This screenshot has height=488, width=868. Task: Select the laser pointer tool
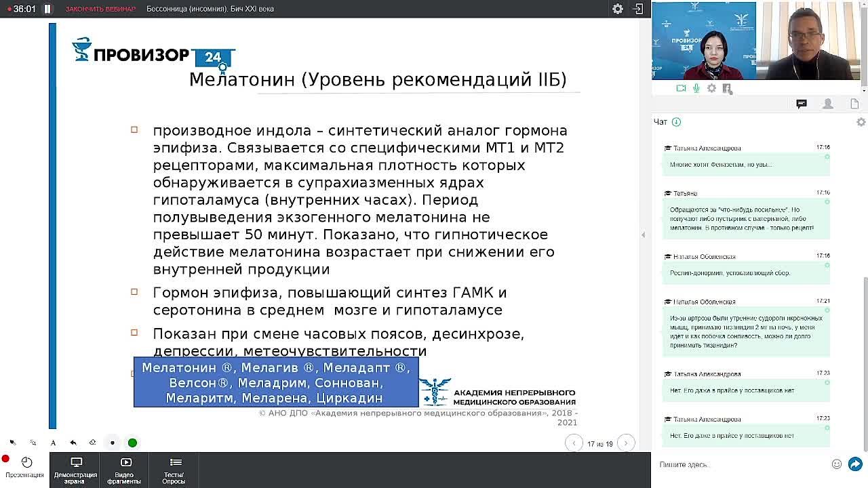(x=13, y=443)
